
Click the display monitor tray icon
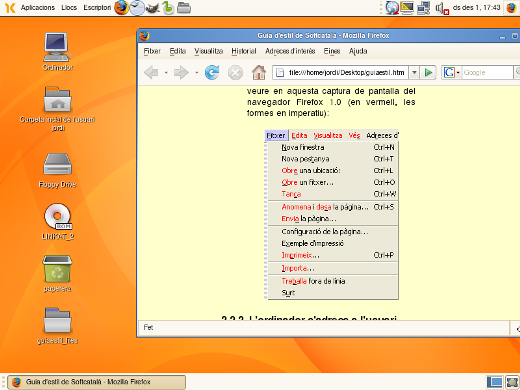click(407, 8)
